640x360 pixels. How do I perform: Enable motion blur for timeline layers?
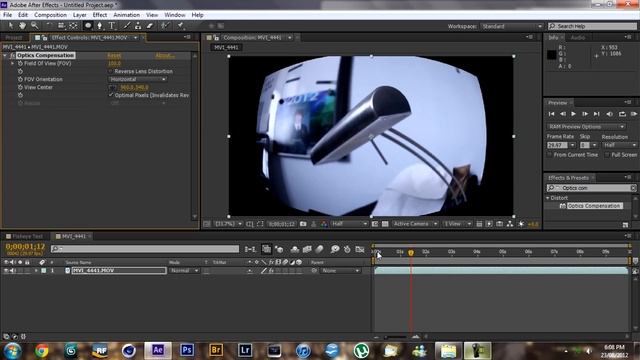[320, 249]
